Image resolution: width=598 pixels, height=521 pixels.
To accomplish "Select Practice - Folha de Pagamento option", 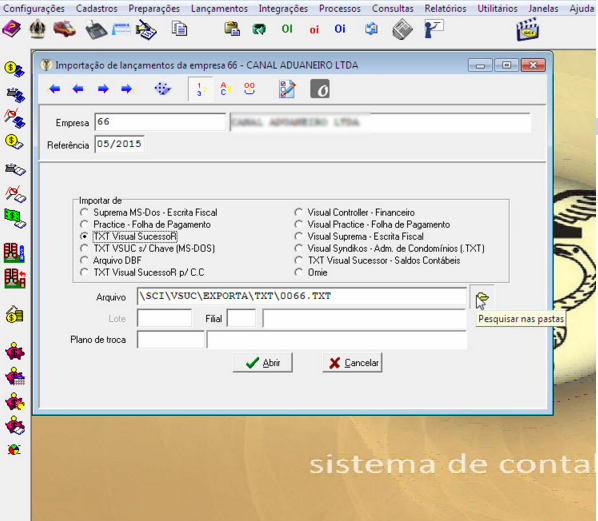I will (x=145, y=224).
